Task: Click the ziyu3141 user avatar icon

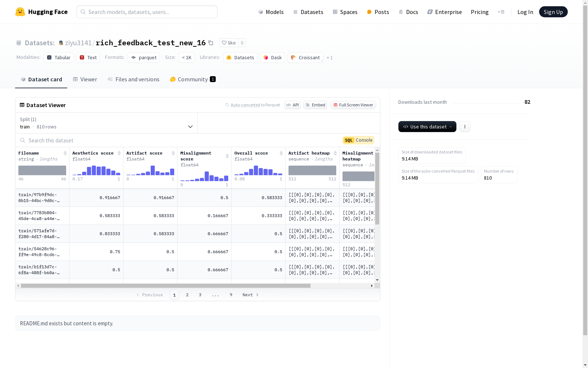Action: (x=61, y=43)
